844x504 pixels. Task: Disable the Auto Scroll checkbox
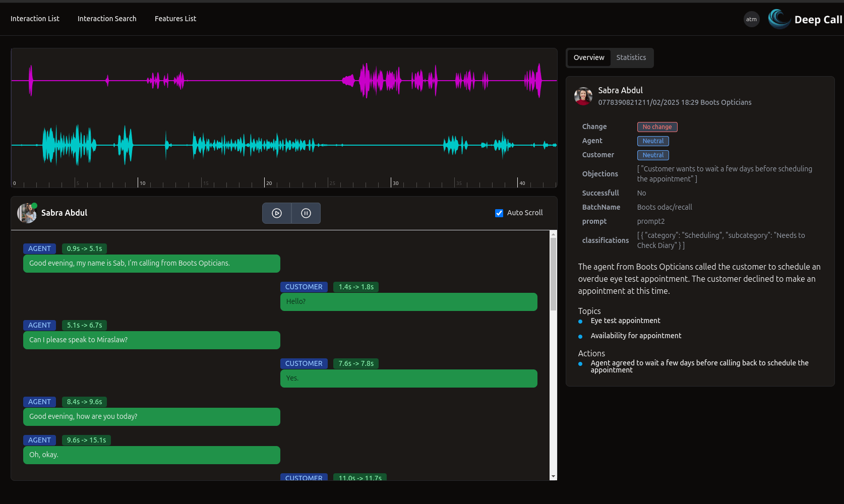[499, 213]
